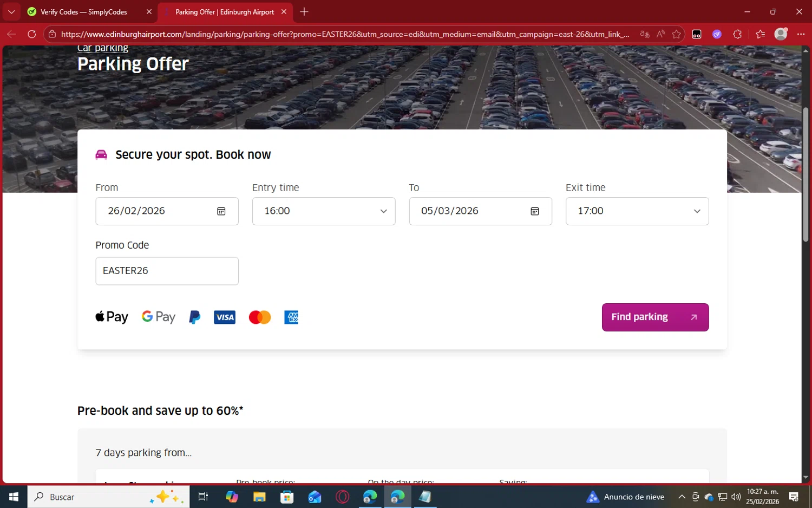This screenshot has width=812, height=508.
Task: Open File Explorer from the taskbar
Action: pyautogui.click(x=259, y=497)
